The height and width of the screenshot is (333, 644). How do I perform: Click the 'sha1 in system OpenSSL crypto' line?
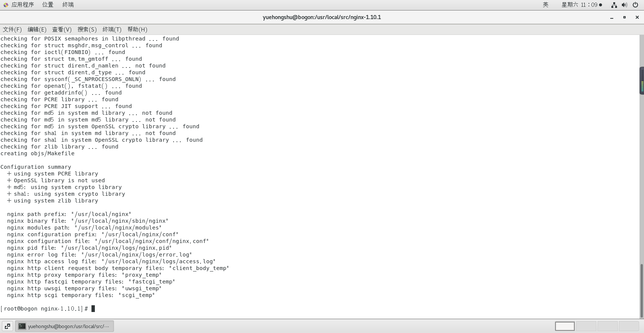point(102,140)
